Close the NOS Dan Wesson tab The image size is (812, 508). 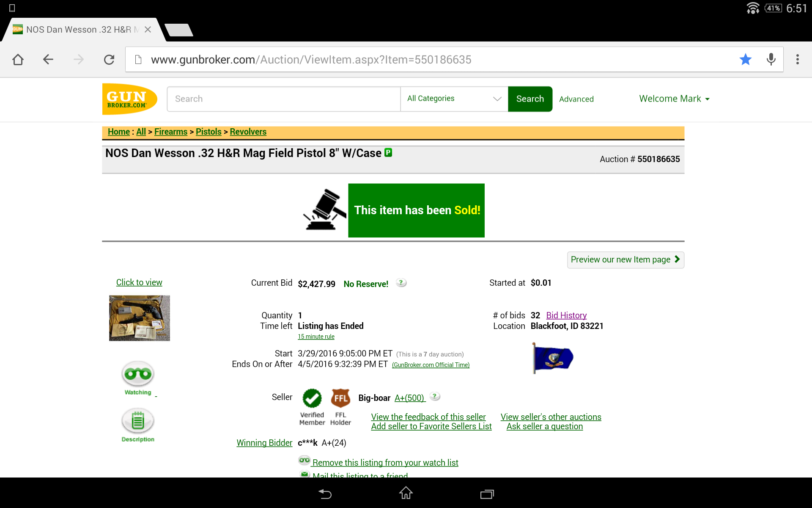[148, 30]
